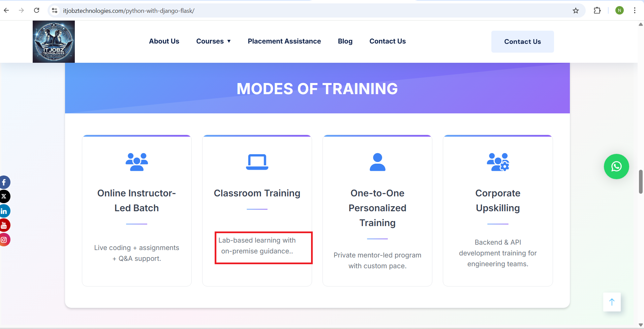Image resolution: width=644 pixels, height=329 pixels.
Task: Open Chrome three-dot menu
Action: (x=635, y=11)
